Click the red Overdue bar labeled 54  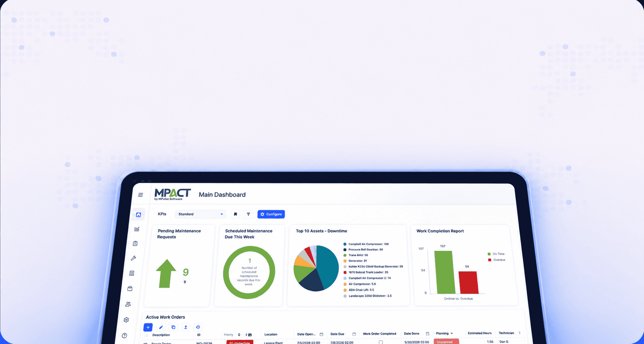tap(468, 282)
